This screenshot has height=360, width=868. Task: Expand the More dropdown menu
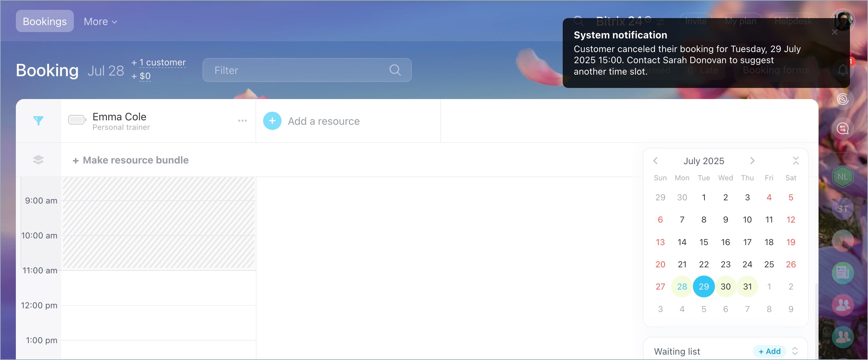[100, 22]
